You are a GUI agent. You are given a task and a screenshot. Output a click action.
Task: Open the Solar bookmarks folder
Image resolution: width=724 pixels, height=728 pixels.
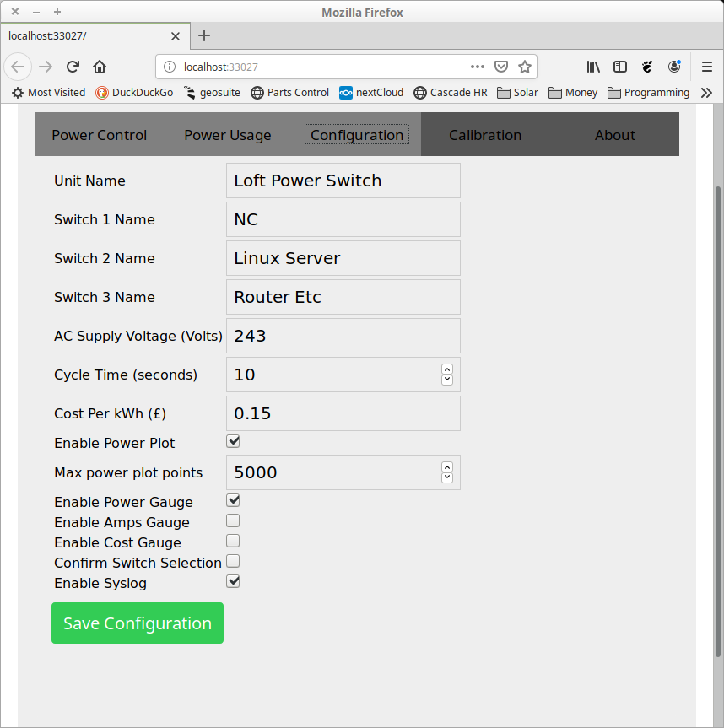pyautogui.click(x=517, y=93)
